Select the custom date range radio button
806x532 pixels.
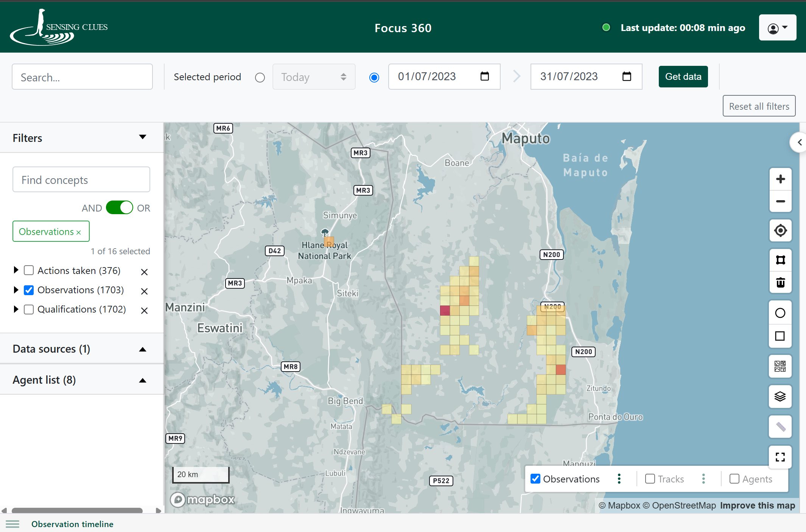pyautogui.click(x=374, y=78)
